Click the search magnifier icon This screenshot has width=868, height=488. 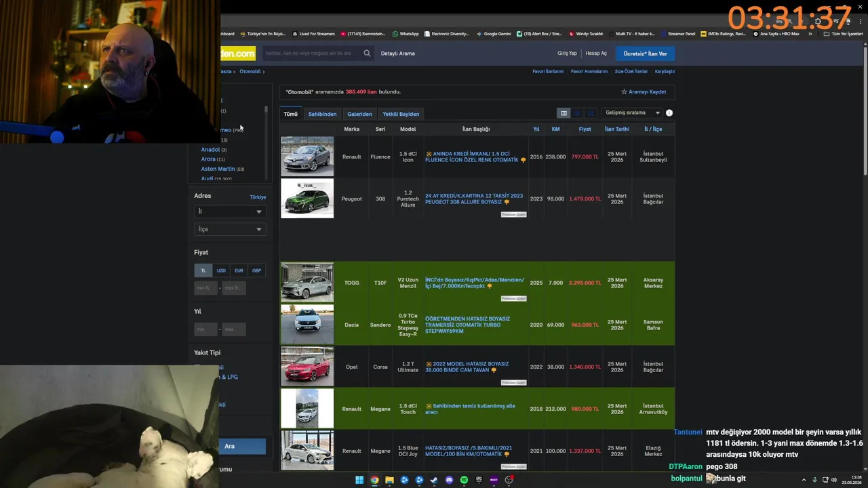[x=367, y=53]
